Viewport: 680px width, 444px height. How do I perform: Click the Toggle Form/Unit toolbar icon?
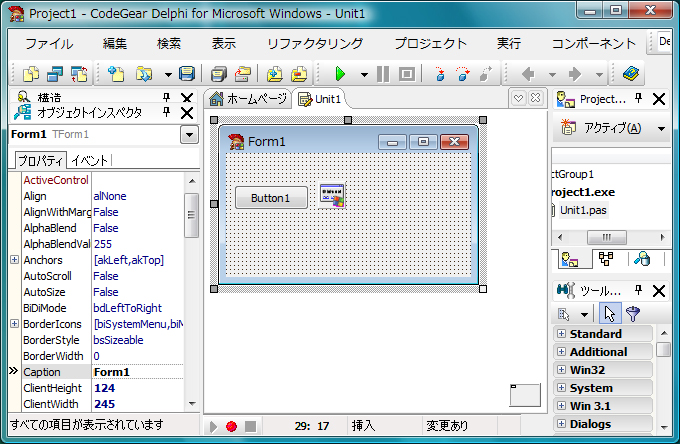(79, 74)
